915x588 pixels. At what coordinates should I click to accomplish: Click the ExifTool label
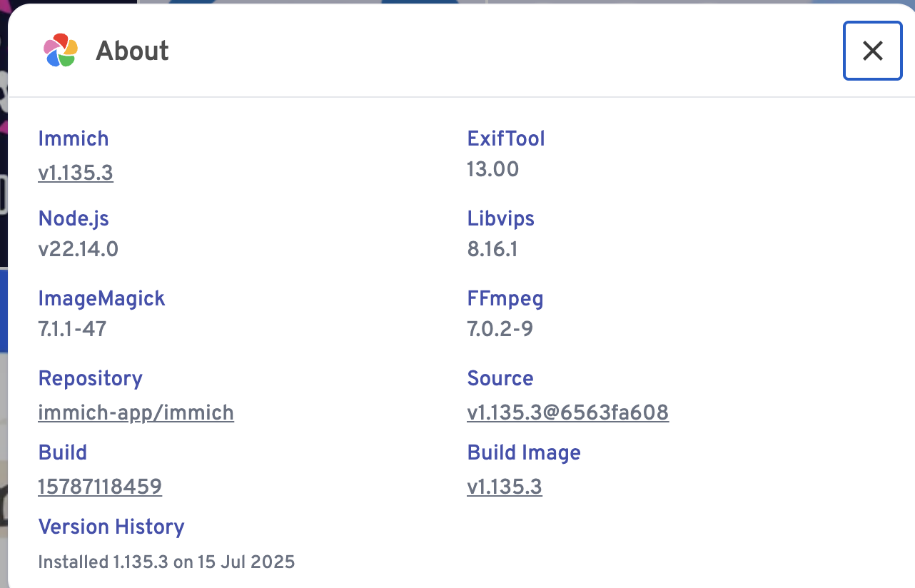point(506,138)
